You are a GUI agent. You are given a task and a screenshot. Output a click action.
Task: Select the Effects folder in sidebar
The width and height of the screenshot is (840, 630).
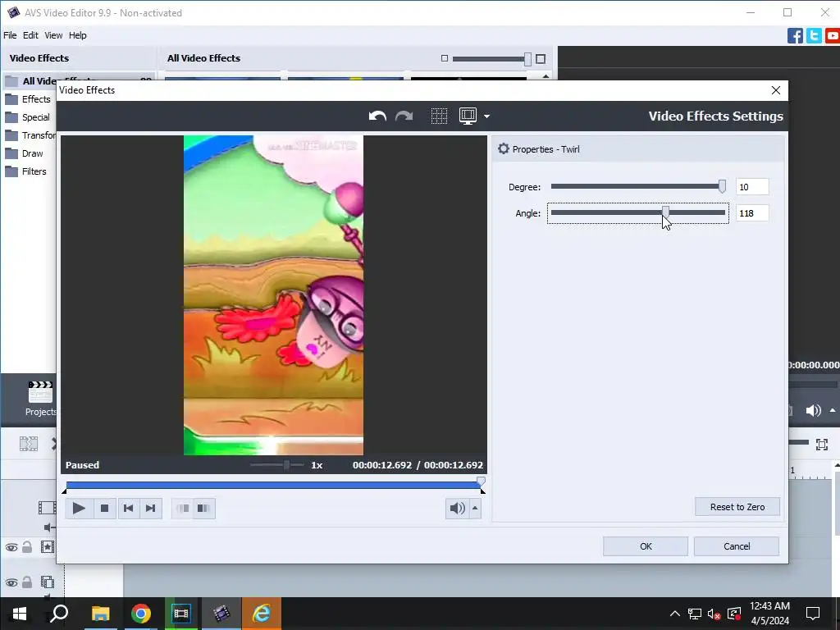pos(29,99)
